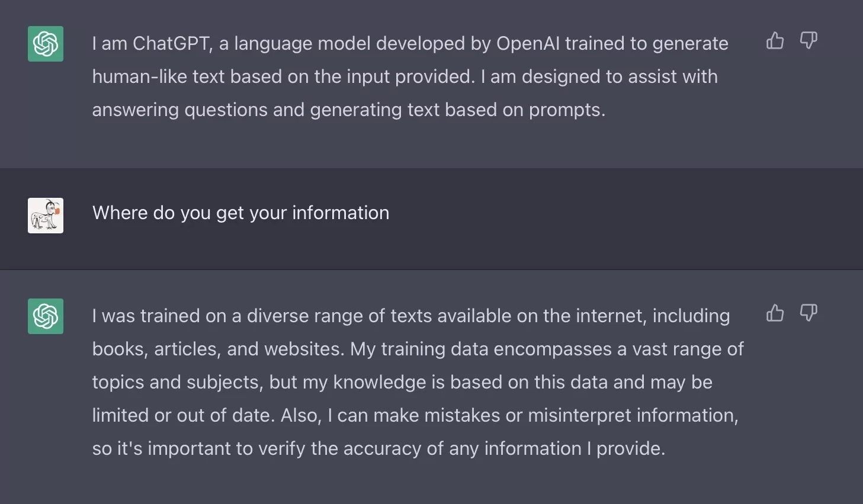Click the ChatGPT logo avatar on the first response
Screen dimensions: 863x504
point(45,44)
